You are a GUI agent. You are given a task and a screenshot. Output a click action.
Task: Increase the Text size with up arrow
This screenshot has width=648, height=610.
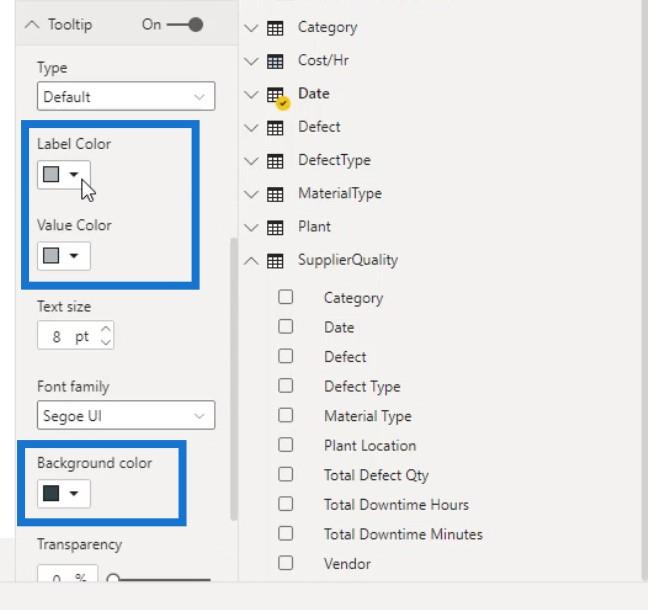point(106,329)
